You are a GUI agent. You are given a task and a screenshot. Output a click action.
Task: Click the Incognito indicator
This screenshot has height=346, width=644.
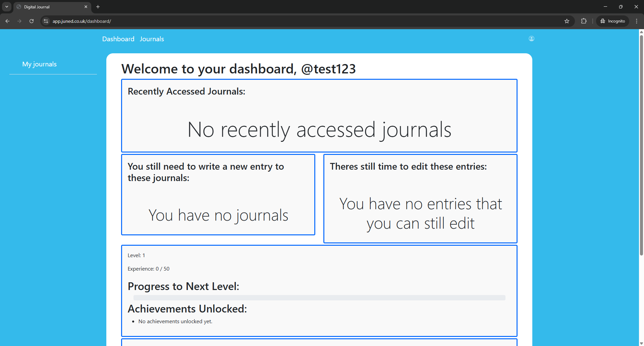pos(613,21)
